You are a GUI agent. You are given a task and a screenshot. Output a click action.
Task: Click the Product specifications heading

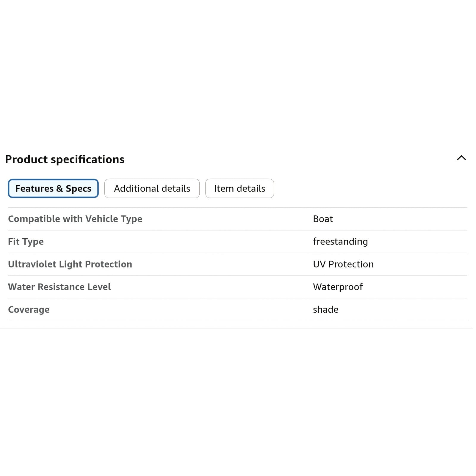pyautogui.click(x=65, y=159)
